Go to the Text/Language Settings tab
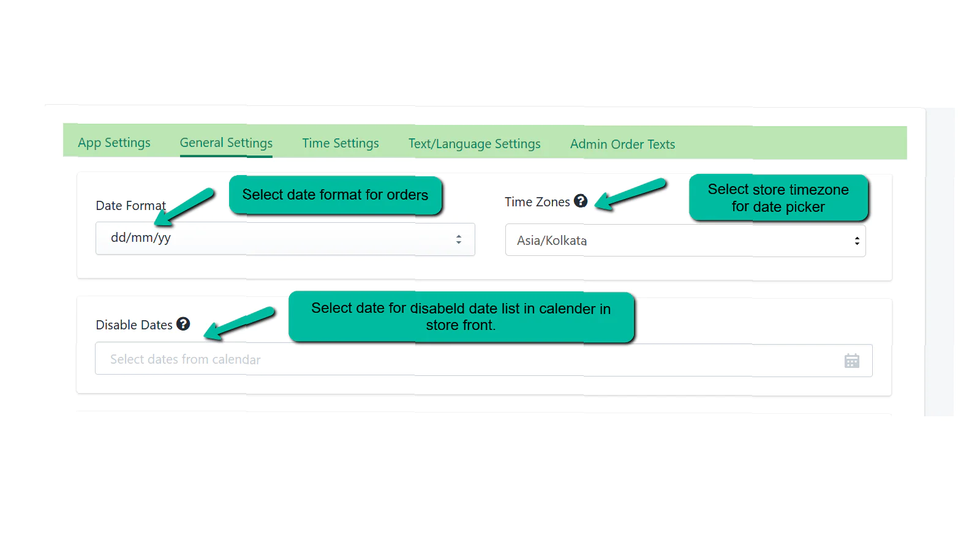Viewport: 980px width, 551px height. click(x=474, y=144)
